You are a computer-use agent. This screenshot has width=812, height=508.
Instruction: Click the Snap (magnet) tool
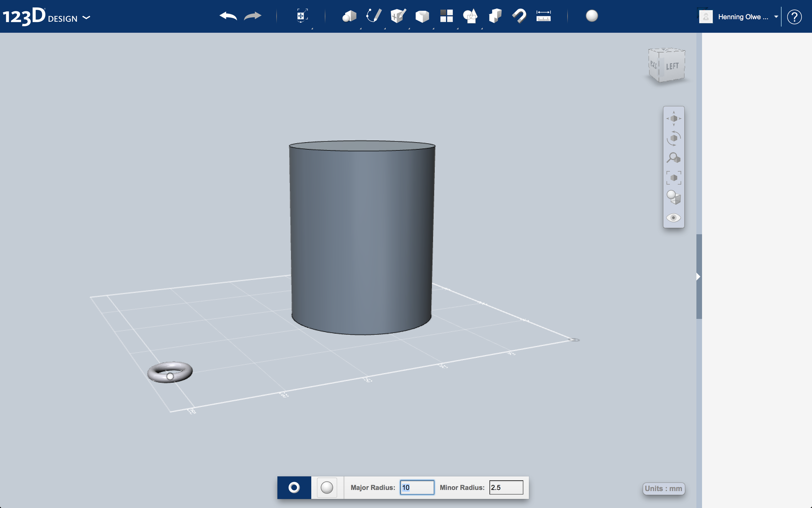(519, 16)
